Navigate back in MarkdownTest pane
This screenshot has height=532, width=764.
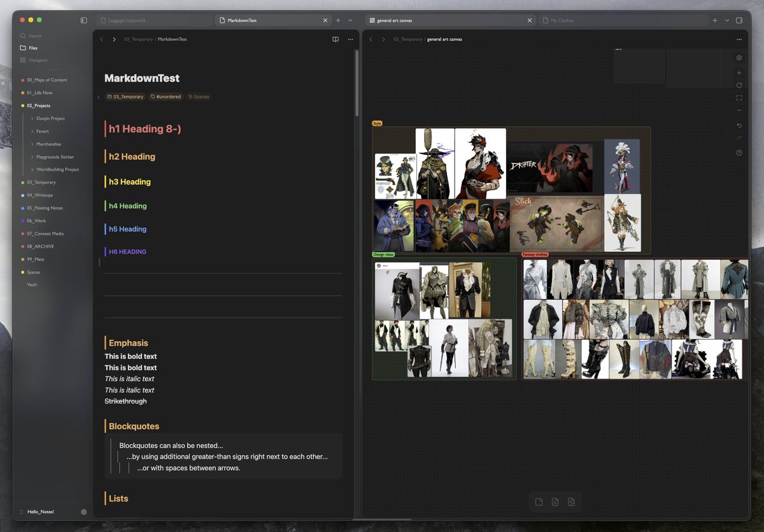point(101,39)
